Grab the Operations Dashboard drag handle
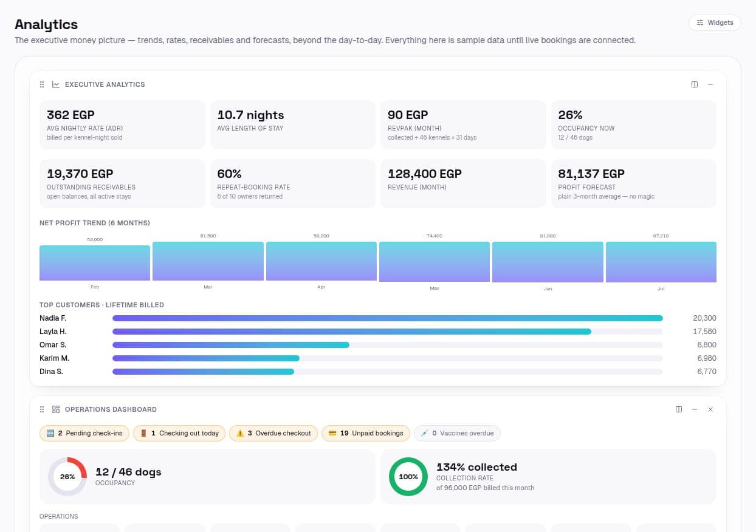Viewport: 756px width, 532px height. (x=42, y=409)
